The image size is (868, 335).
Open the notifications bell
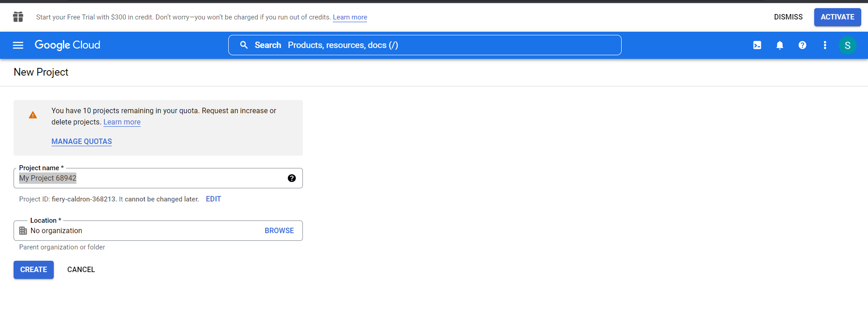point(780,45)
